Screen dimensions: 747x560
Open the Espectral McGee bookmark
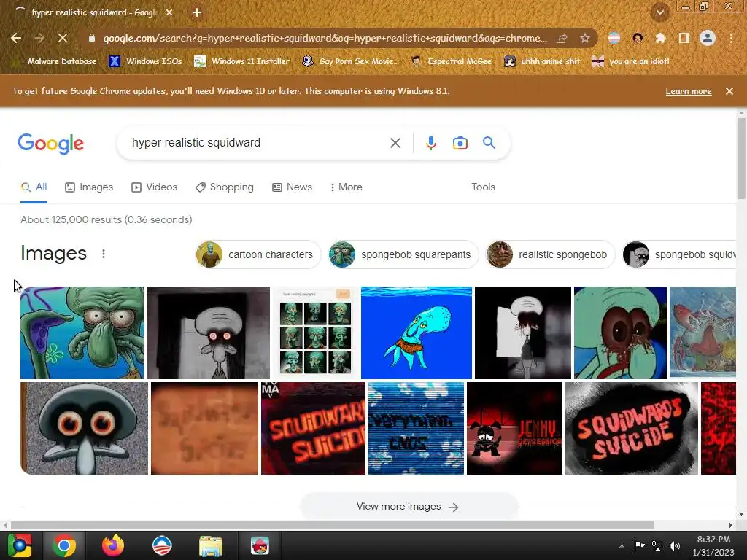pos(451,61)
